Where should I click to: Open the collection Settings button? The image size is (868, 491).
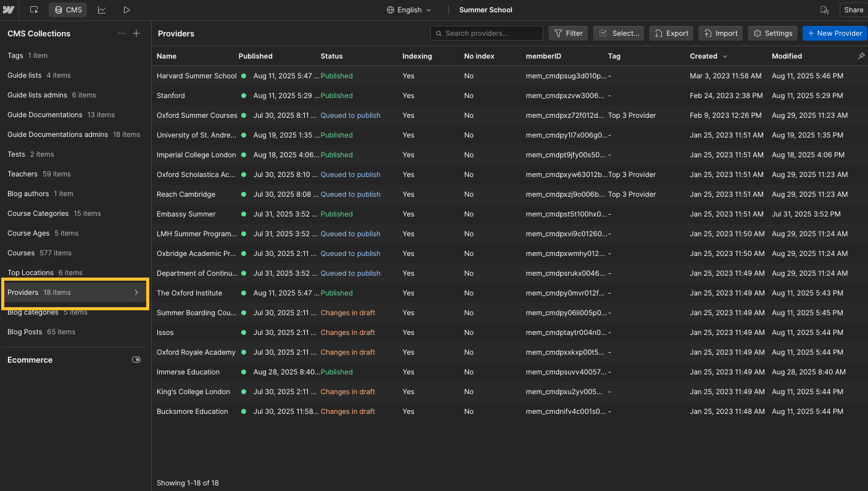(x=772, y=33)
